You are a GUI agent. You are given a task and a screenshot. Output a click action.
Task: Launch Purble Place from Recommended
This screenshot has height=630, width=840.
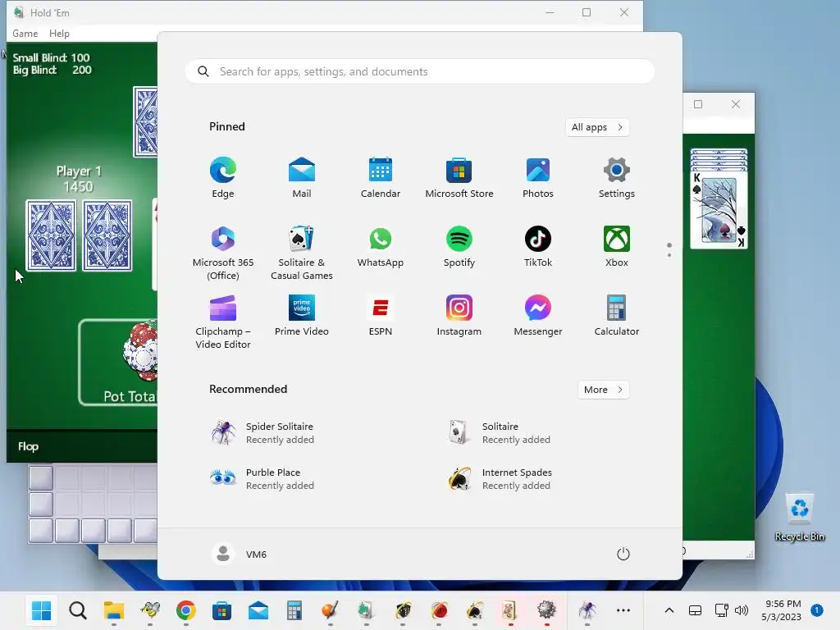262,478
